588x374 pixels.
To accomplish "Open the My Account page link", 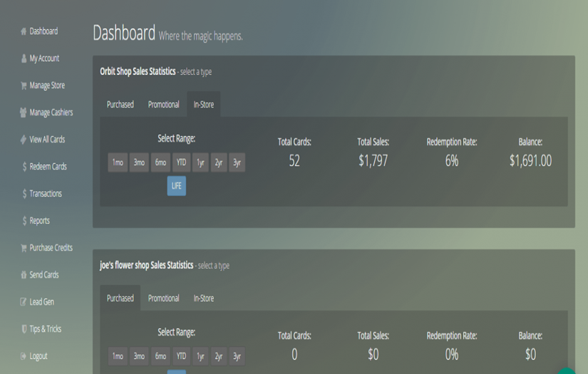I will click(x=44, y=58).
